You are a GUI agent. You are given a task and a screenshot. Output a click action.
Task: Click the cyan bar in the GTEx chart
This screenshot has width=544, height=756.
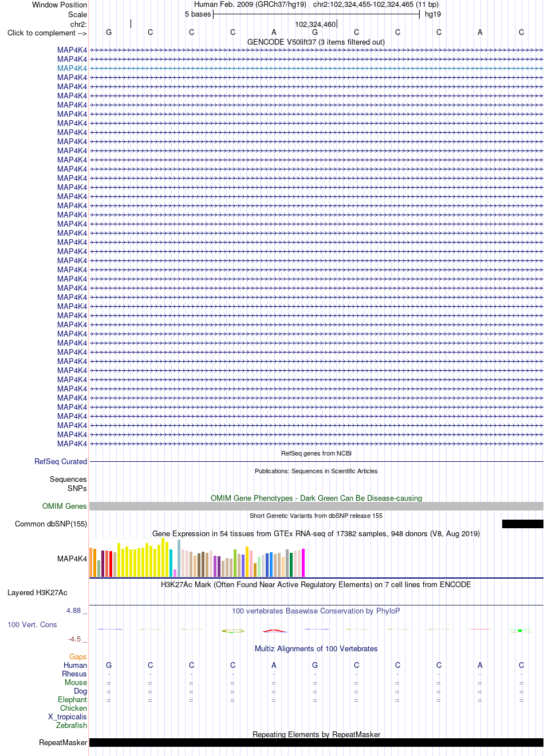click(171, 563)
